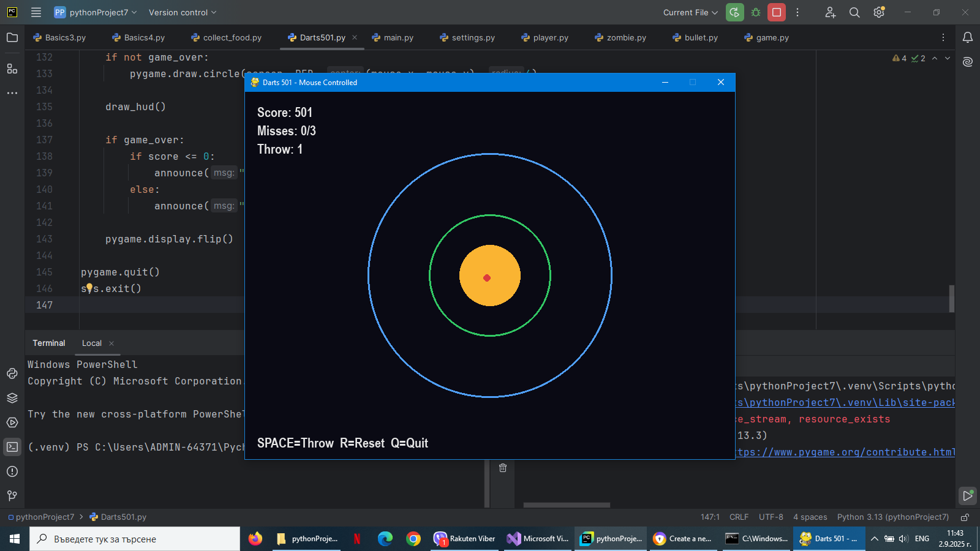Open the AI Assistant spiral icon
This screenshot has width=980, height=551.
click(x=968, y=62)
